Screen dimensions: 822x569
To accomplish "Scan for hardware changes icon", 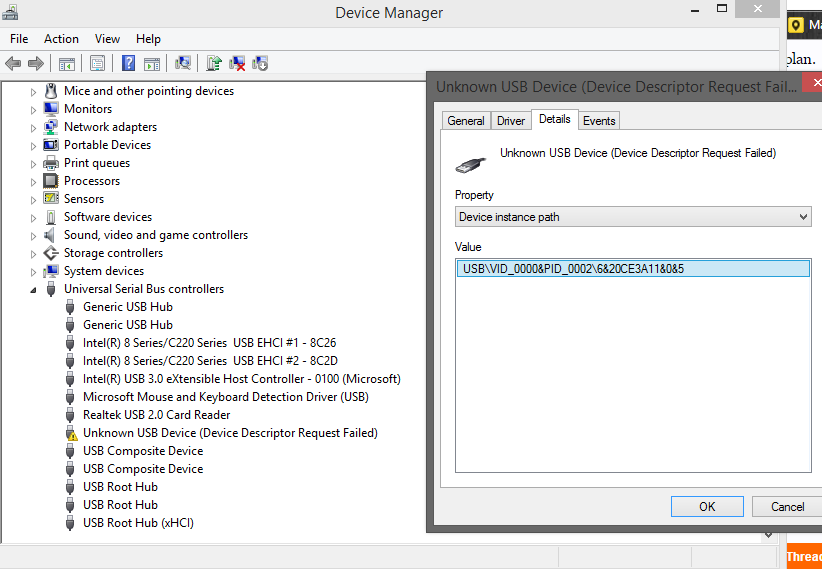I will (x=183, y=63).
